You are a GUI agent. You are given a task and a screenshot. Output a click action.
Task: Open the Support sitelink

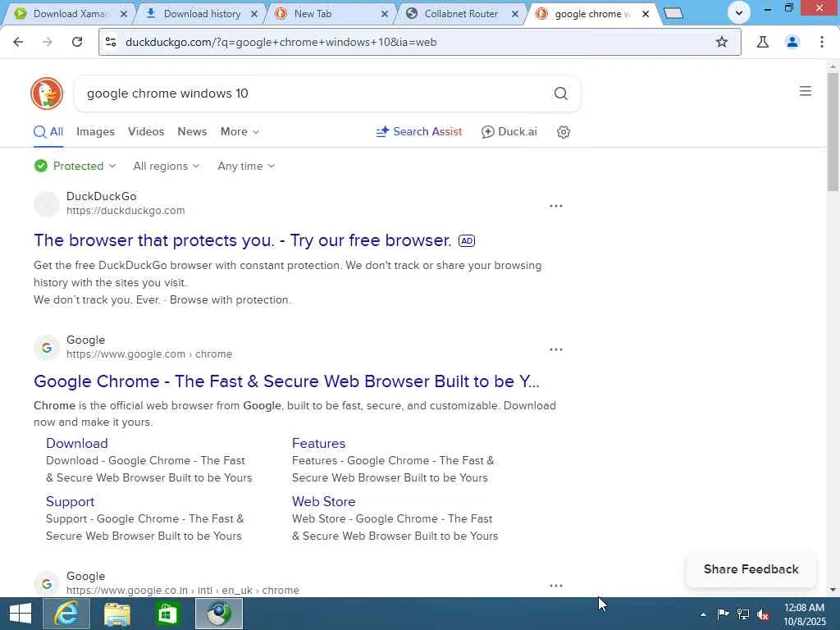click(x=71, y=502)
